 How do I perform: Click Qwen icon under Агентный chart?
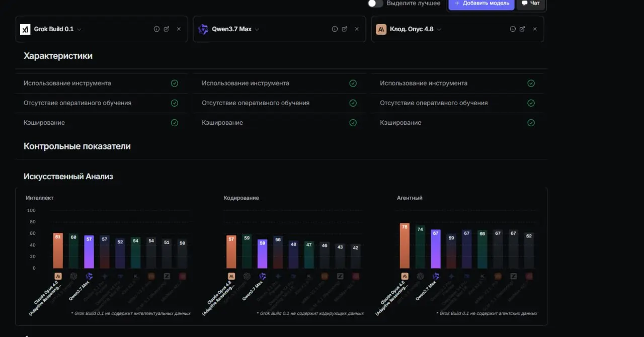pos(436,276)
